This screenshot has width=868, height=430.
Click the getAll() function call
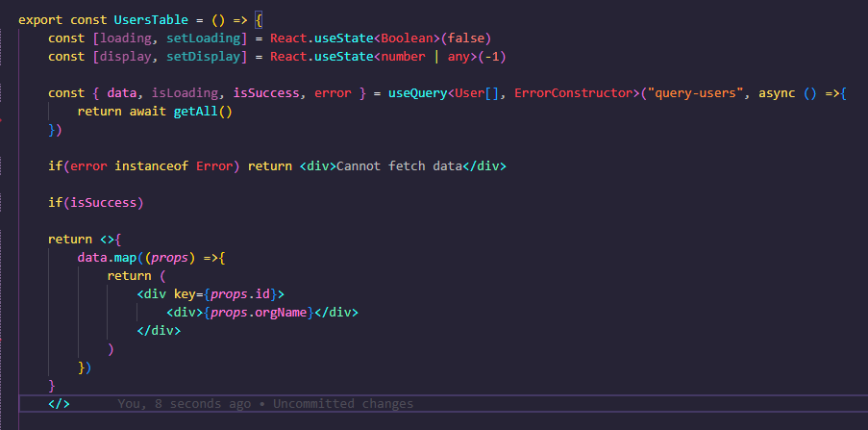(x=203, y=112)
